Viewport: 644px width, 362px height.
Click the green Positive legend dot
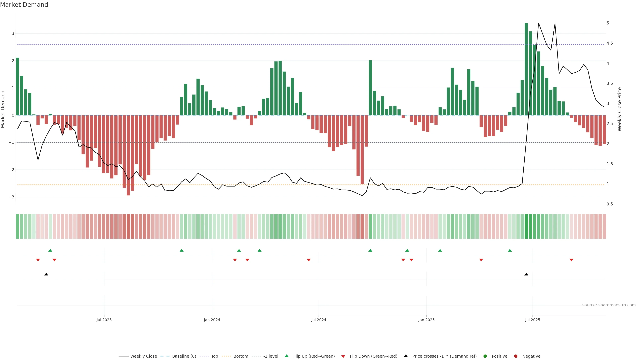click(x=485, y=356)
